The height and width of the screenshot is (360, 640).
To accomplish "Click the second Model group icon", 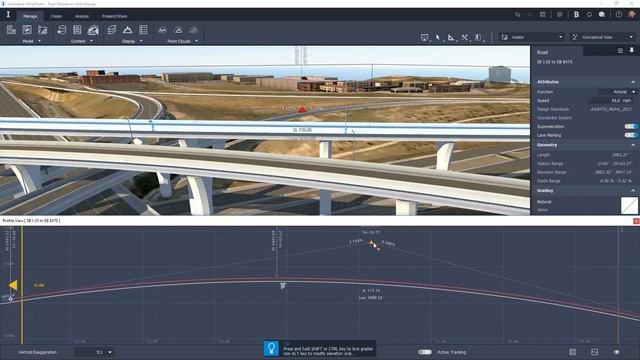I will (27, 30).
